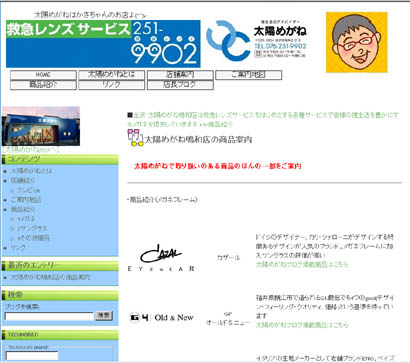Select the メガネ sub-item in the sidebar
Image resolution: width=410 pixels, height=363 pixels.
click(26, 219)
